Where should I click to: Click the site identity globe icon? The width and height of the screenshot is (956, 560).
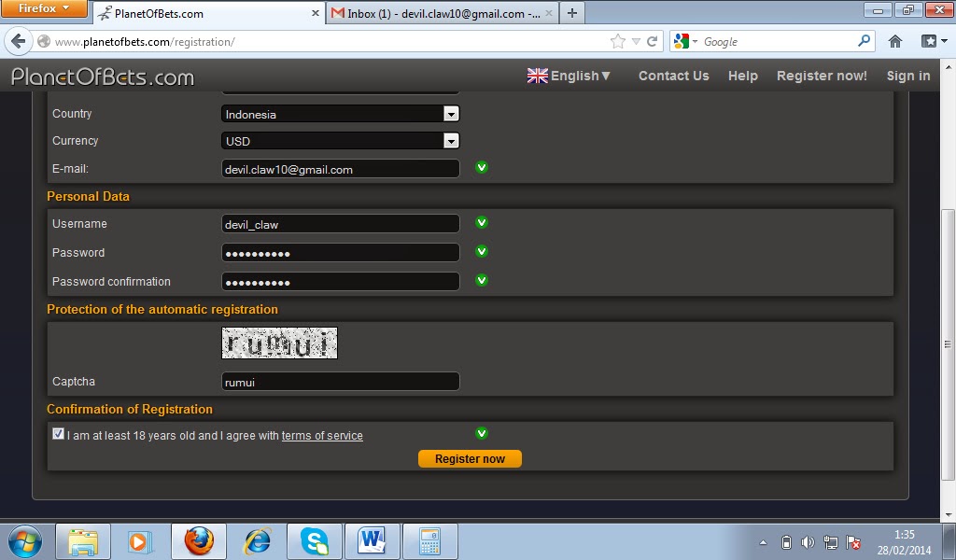pyautogui.click(x=43, y=41)
